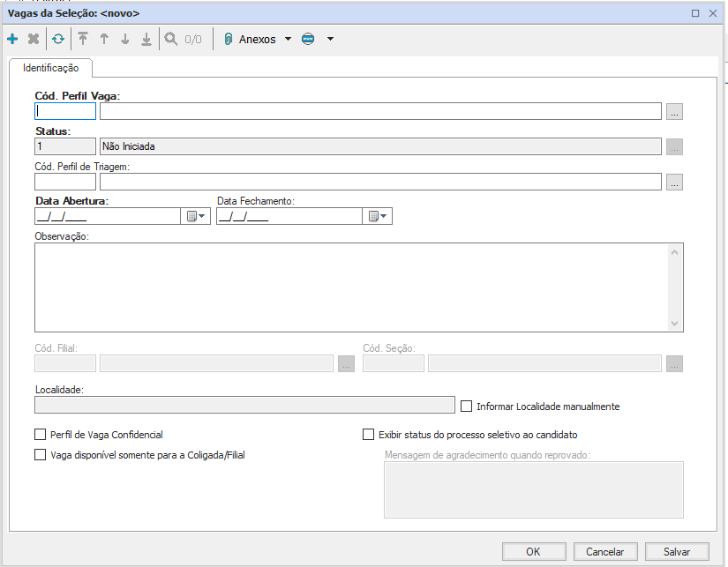
Task: Select the Identificação tab
Action: coord(50,68)
